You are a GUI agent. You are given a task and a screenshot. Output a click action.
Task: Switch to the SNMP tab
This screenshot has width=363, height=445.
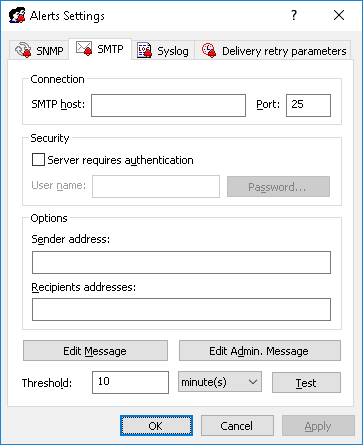pyautogui.click(x=39, y=51)
